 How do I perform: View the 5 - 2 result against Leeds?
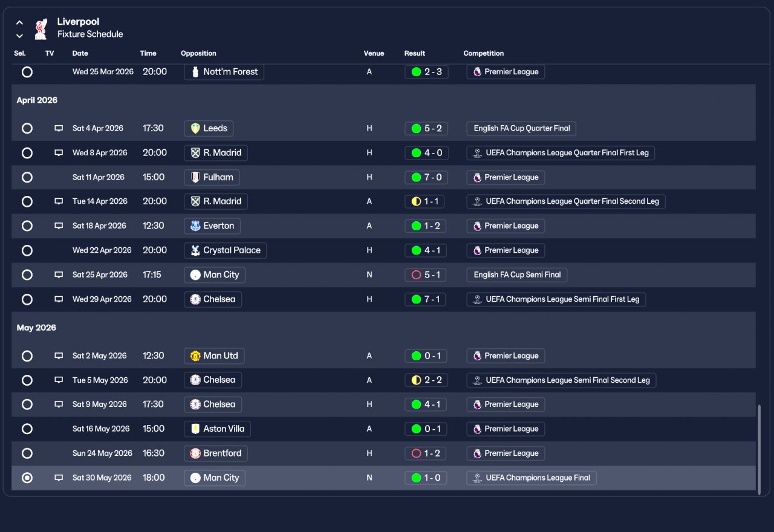[426, 128]
